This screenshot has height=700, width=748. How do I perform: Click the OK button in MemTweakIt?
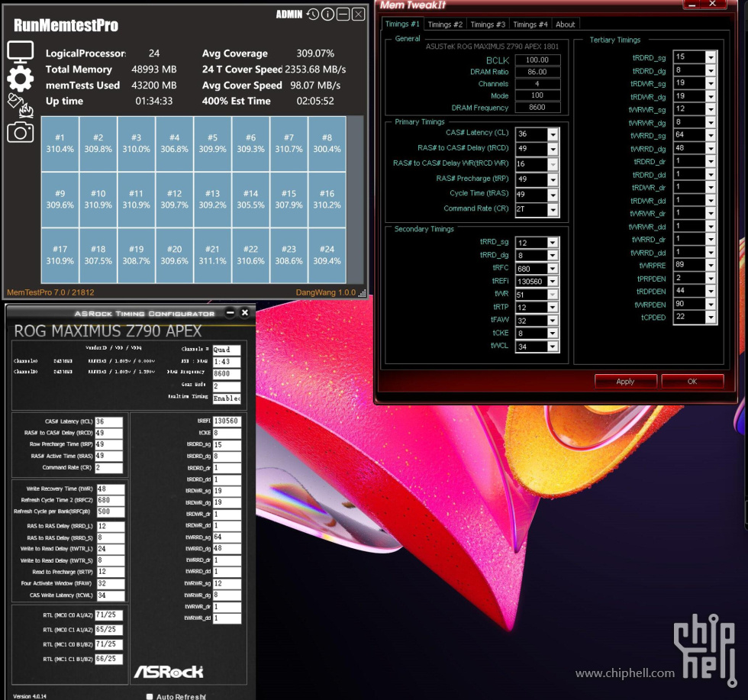(x=692, y=381)
